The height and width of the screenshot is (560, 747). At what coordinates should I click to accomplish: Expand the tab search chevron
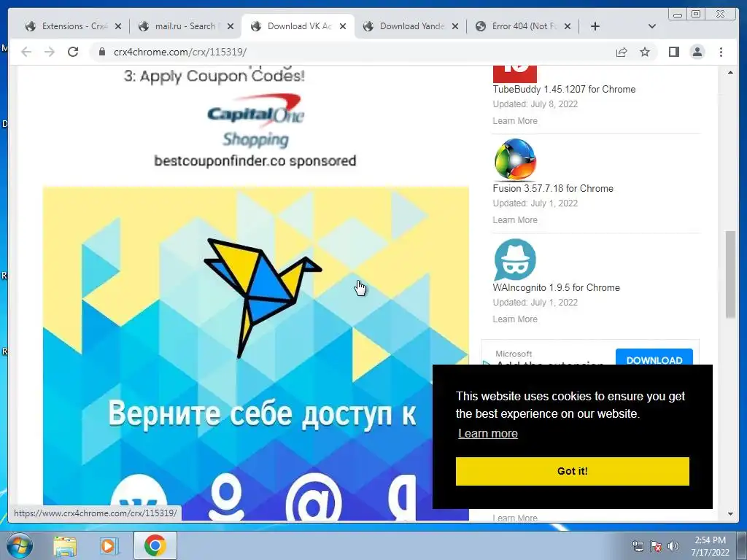click(652, 26)
